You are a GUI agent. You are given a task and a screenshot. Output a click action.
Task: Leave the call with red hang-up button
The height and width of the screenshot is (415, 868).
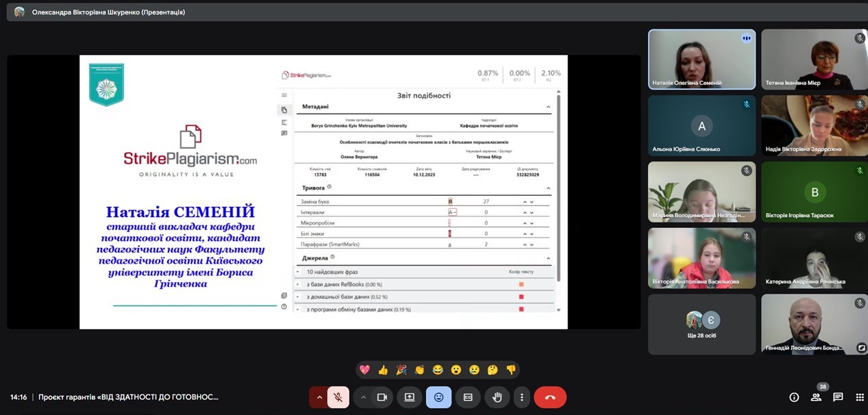549,397
